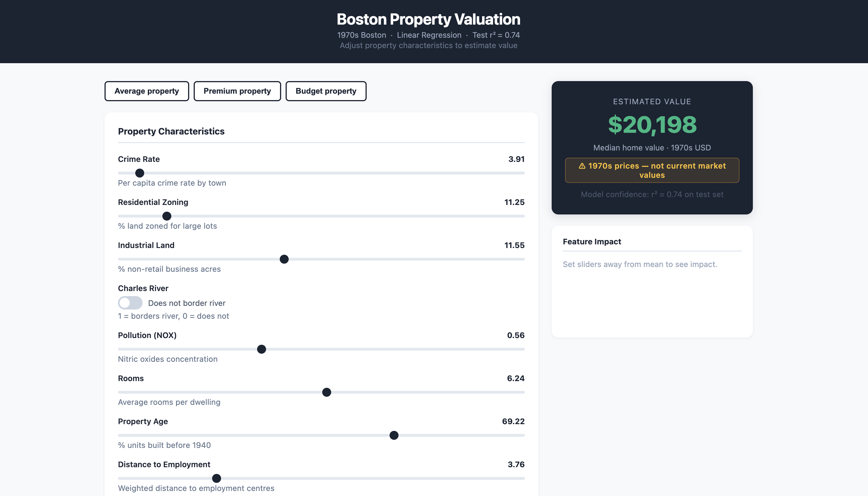Click the 'Nitric oxides concentration' description
The image size is (868, 496).
[x=168, y=359]
